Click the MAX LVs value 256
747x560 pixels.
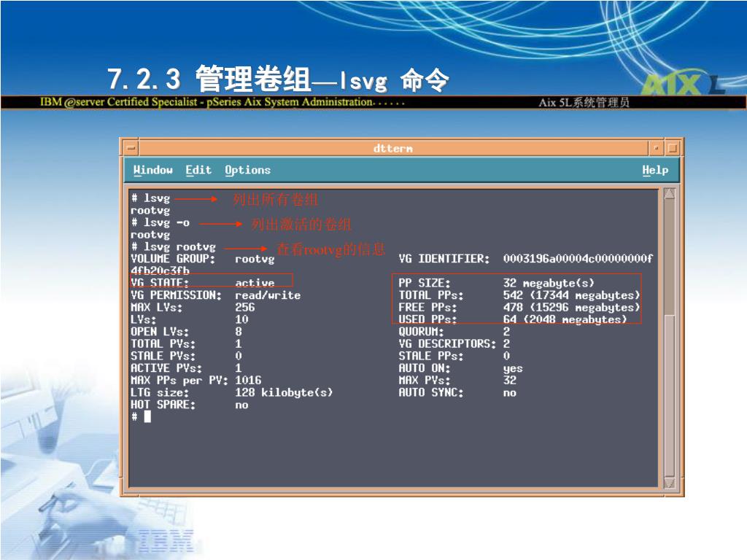click(x=245, y=307)
